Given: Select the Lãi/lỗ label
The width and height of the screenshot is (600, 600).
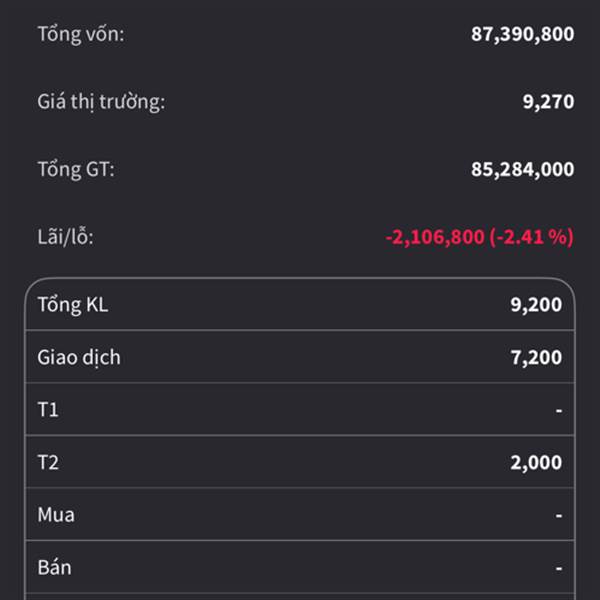Looking at the screenshot, I should coord(65,237).
